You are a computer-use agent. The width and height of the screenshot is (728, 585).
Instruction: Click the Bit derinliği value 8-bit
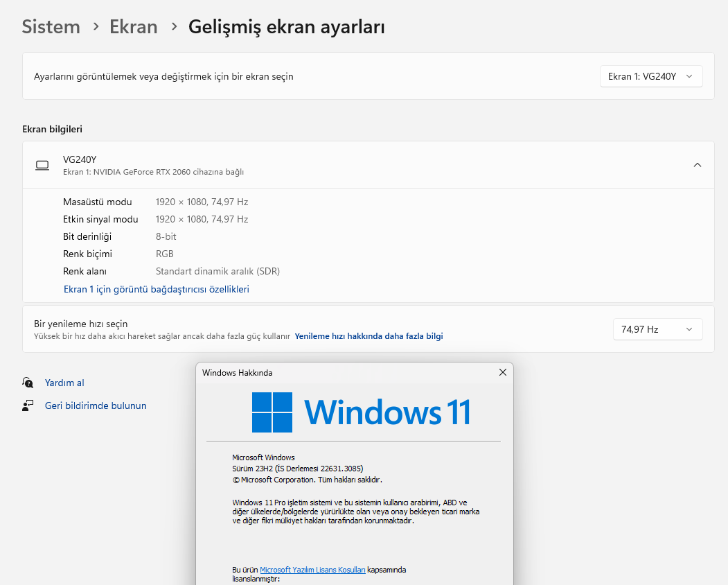pyautogui.click(x=166, y=236)
